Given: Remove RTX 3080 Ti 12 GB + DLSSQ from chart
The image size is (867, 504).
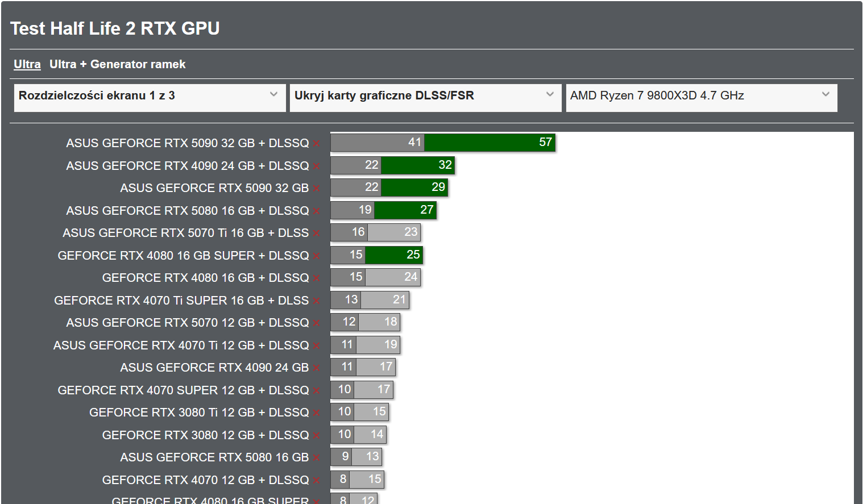Looking at the screenshot, I should (317, 413).
